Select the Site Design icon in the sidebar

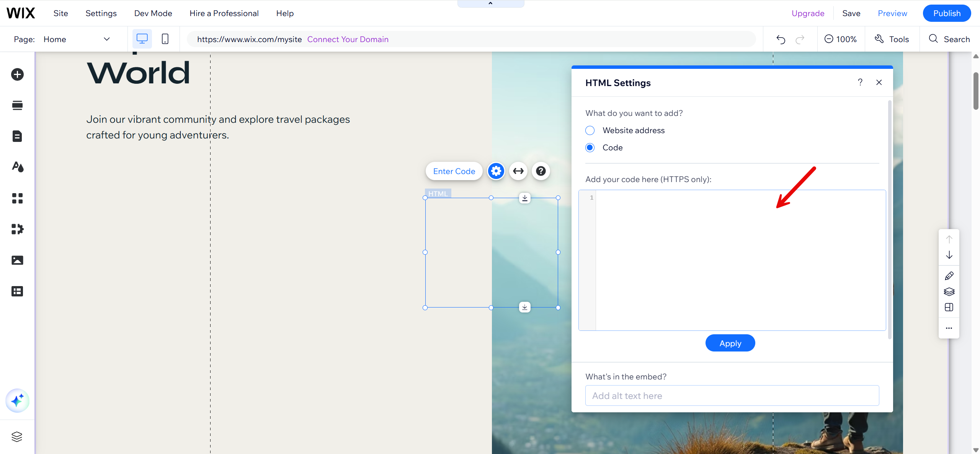tap(17, 167)
